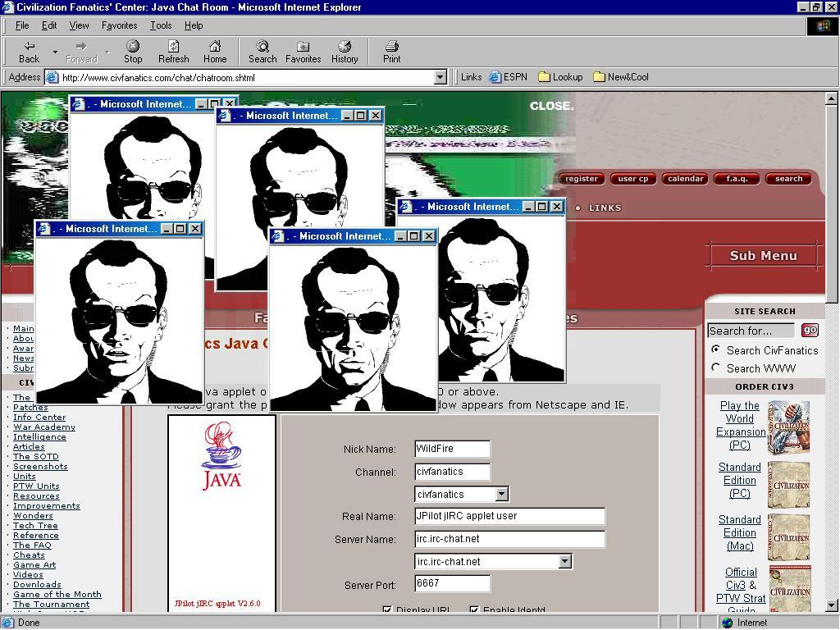The width and height of the screenshot is (840, 630).
Task: Open the Favorites menu
Action: click(120, 25)
